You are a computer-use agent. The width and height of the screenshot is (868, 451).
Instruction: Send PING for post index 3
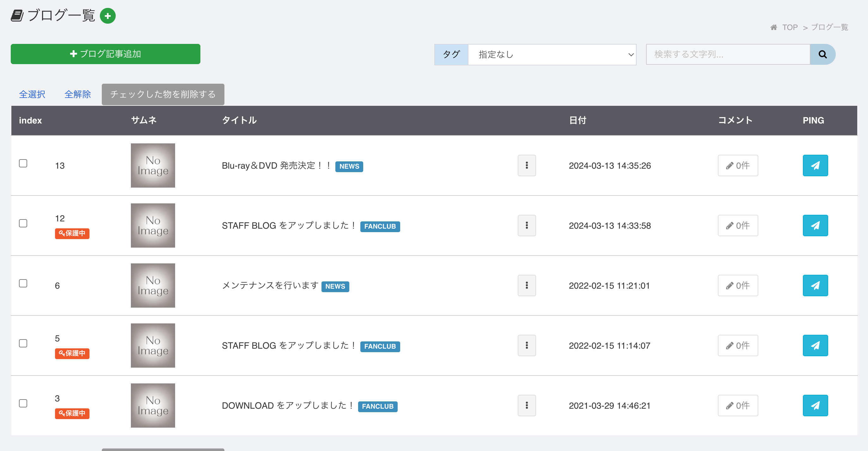[x=815, y=406]
